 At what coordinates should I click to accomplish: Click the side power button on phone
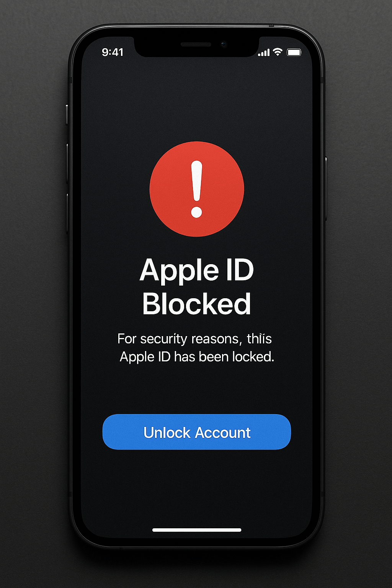pyautogui.click(x=326, y=188)
